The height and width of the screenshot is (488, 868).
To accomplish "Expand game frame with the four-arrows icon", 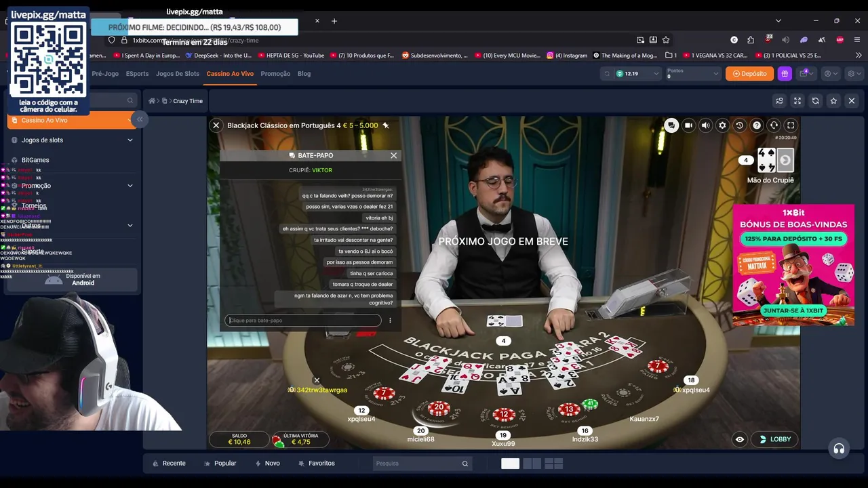I will click(x=797, y=101).
